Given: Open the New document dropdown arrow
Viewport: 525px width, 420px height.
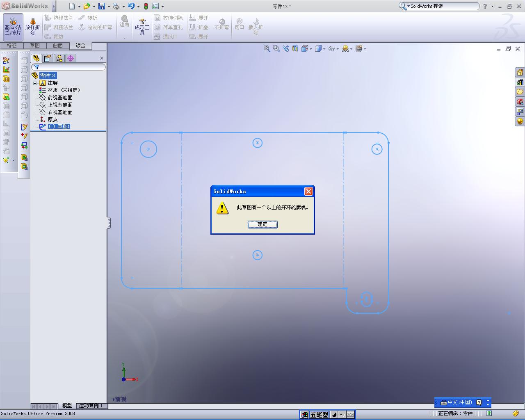Looking at the screenshot, I should [79, 7].
